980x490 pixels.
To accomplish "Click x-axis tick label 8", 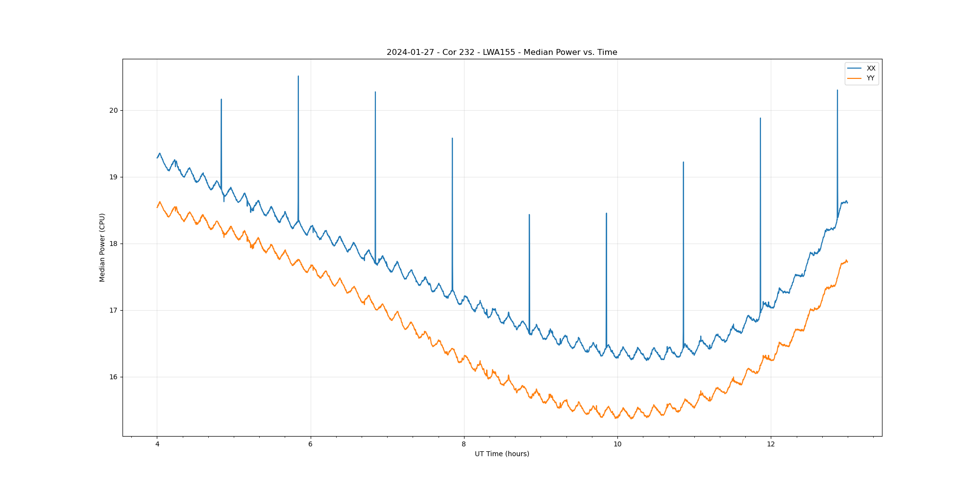I will coord(464,444).
